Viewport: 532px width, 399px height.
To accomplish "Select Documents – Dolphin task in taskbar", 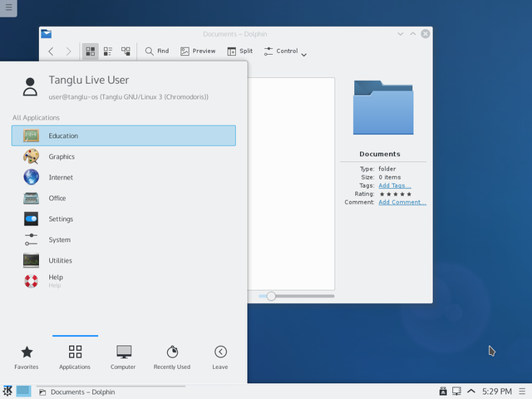I will (x=111, y=392).
